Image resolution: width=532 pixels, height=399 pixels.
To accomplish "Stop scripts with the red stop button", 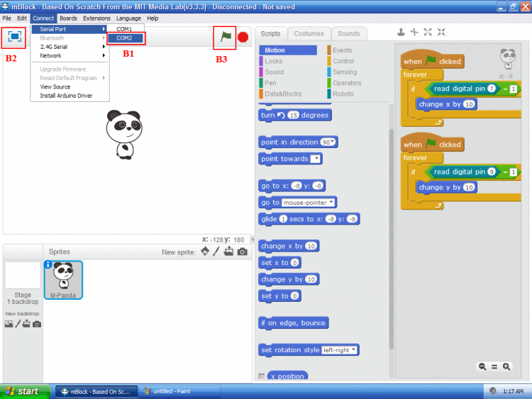I will click(243, 37).
